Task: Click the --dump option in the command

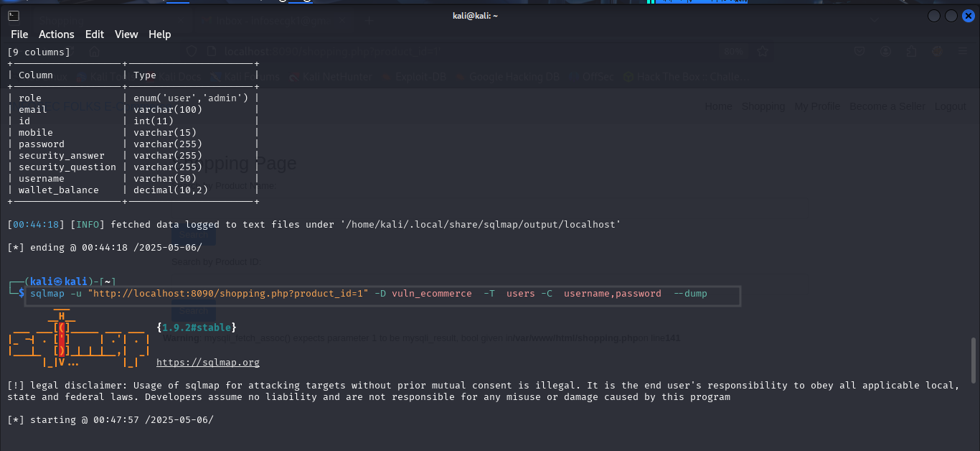Action: coord(690,293)
